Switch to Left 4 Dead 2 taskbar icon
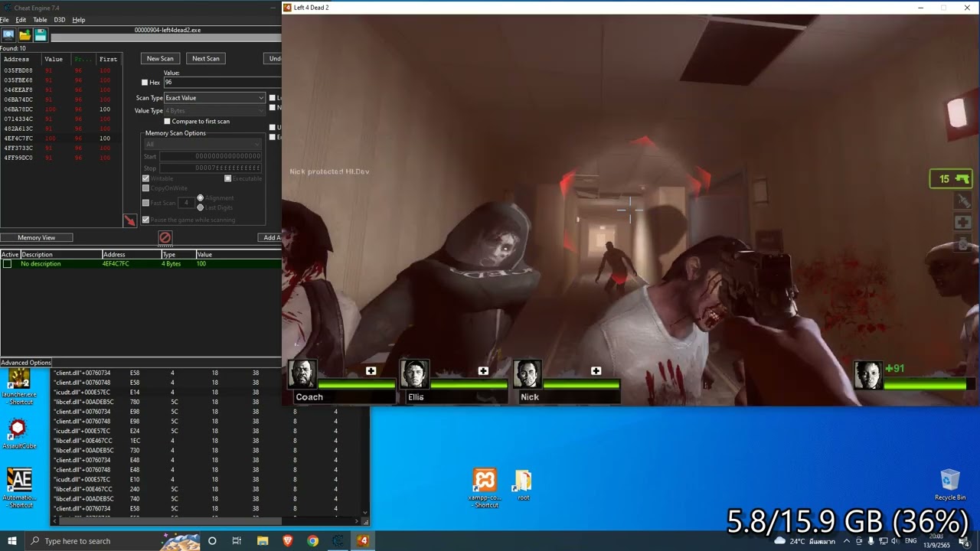 [363, 541]
